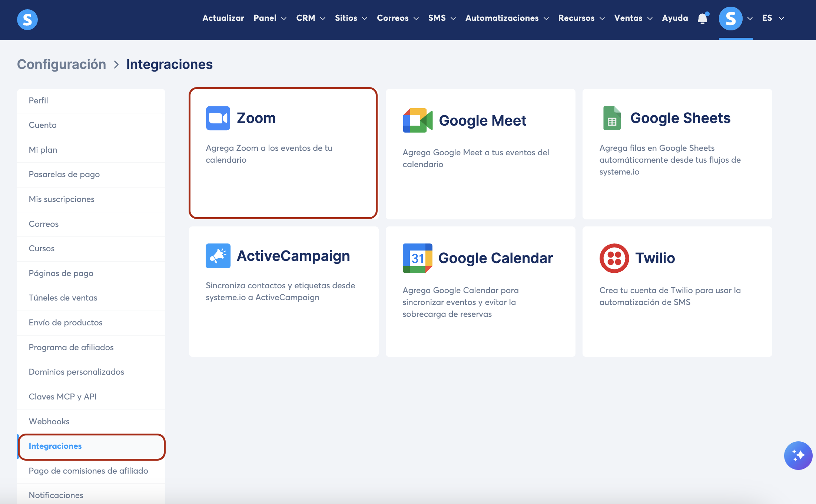This screenshot has height=504, width=816.
Task: Click the text 'Agrega Zoom a los eventos de tu calendario'
Action: click(269, 154)
